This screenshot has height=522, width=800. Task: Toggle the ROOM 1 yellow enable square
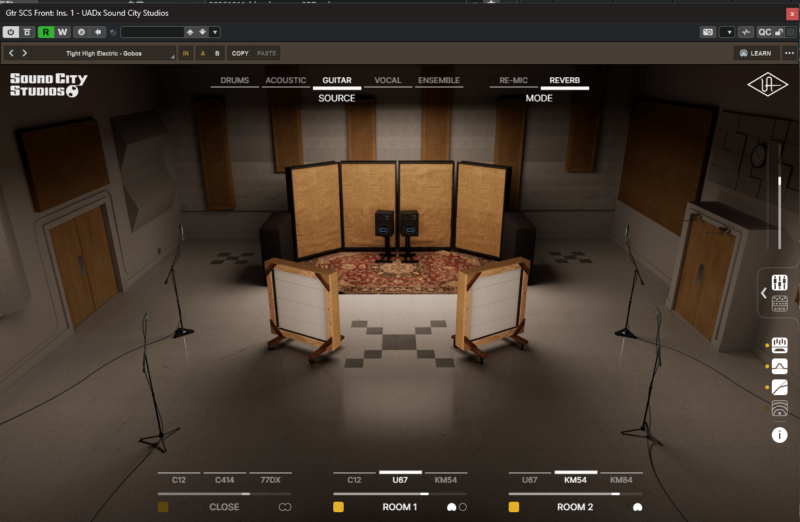click(x=338, y=507)
